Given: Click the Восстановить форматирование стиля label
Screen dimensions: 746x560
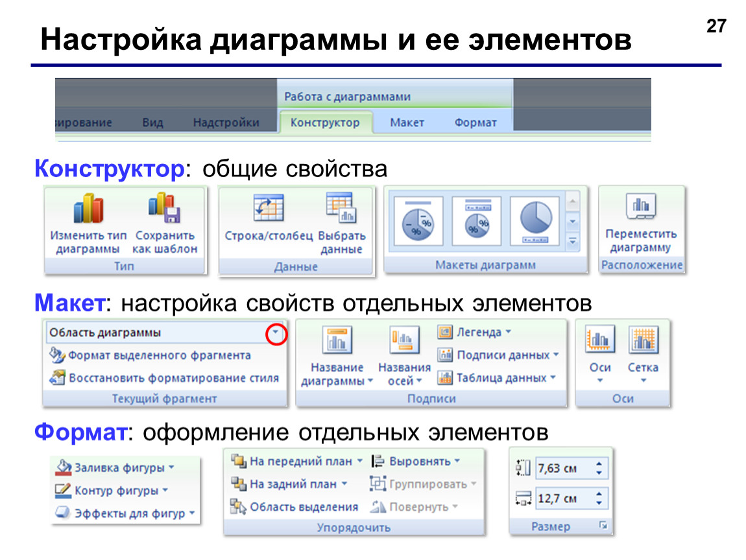Looking at the screenshot, I should (174, 379).
